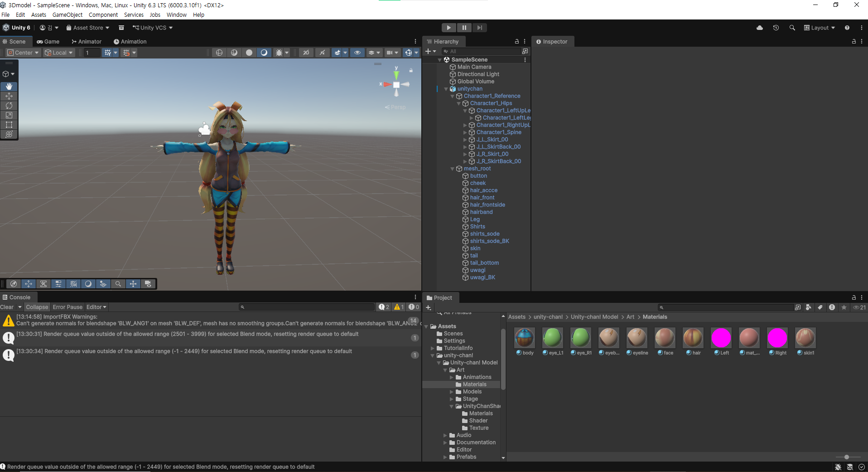
Task: Toggle the Inspector panel lock
Action: (x=854, y=41)
